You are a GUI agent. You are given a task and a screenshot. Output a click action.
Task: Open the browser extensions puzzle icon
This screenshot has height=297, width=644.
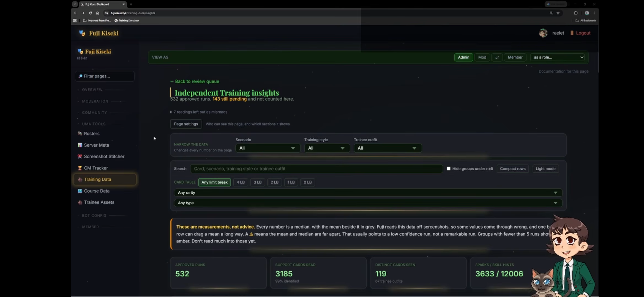[576, 13]
